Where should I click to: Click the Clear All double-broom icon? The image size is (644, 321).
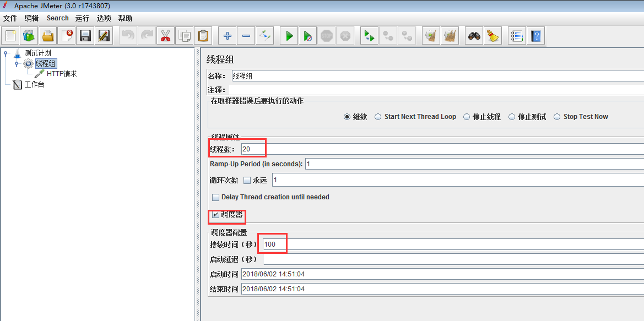click(450, 36)
